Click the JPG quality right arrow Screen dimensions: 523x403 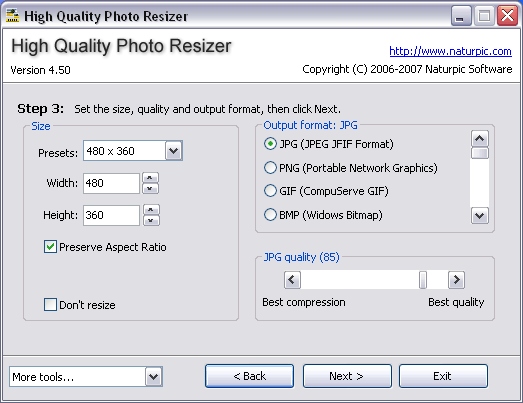coord(456,280)
